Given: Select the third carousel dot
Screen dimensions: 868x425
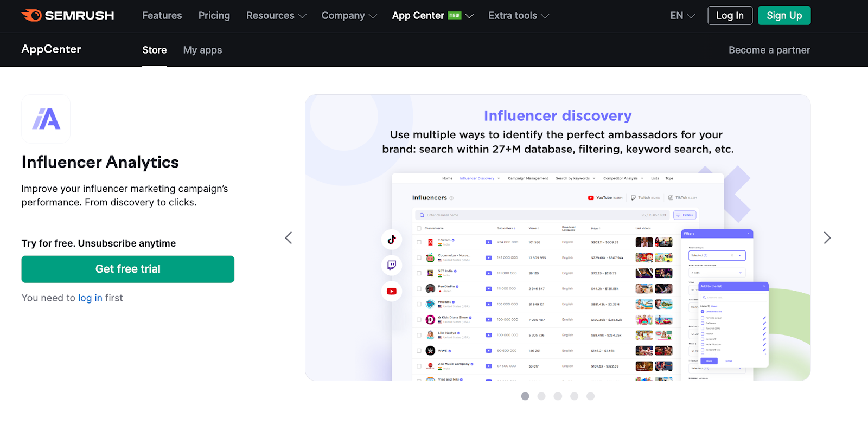Looking at the screenshot, I should pos(558,396).
